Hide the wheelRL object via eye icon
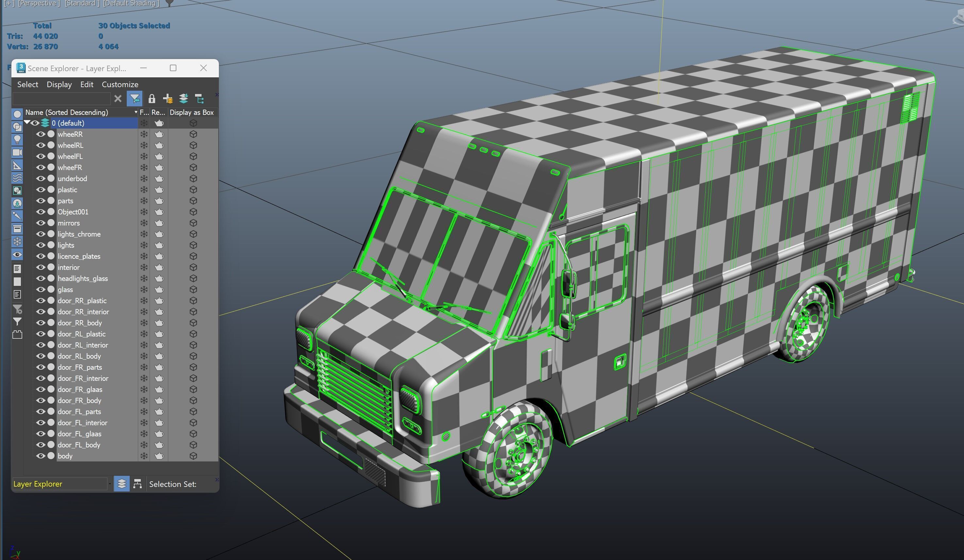 point(40,145)
